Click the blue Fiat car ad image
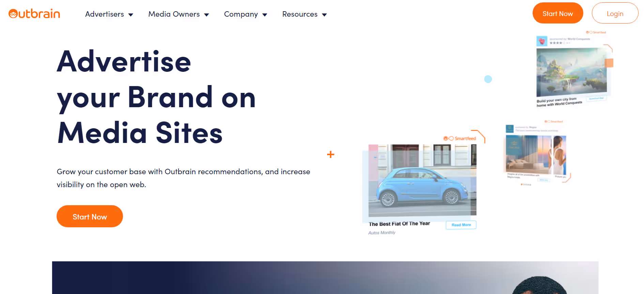The image size is (644, 294). (x=423, y=180)
